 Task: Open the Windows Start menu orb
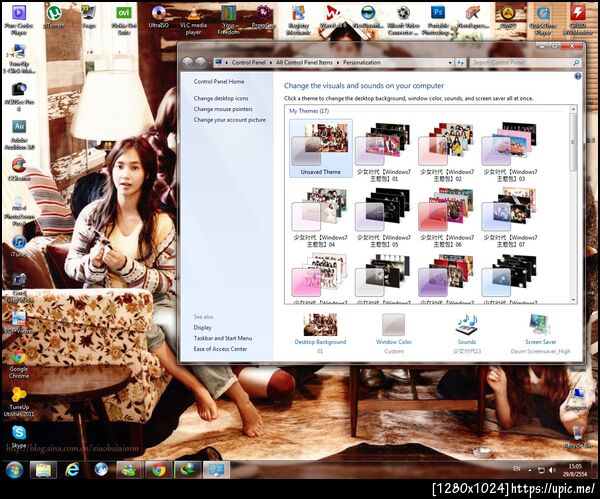(x=14, y=470)
